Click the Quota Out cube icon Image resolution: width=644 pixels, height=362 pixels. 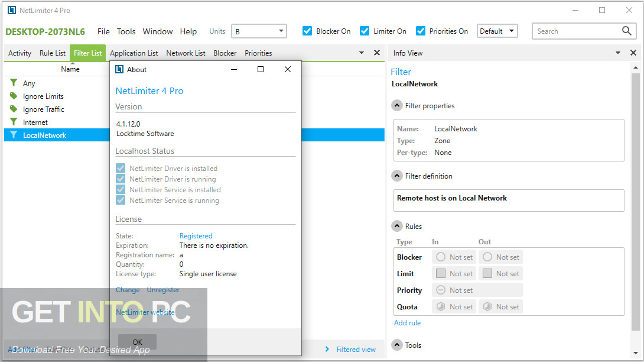click(x=487, y=306)
